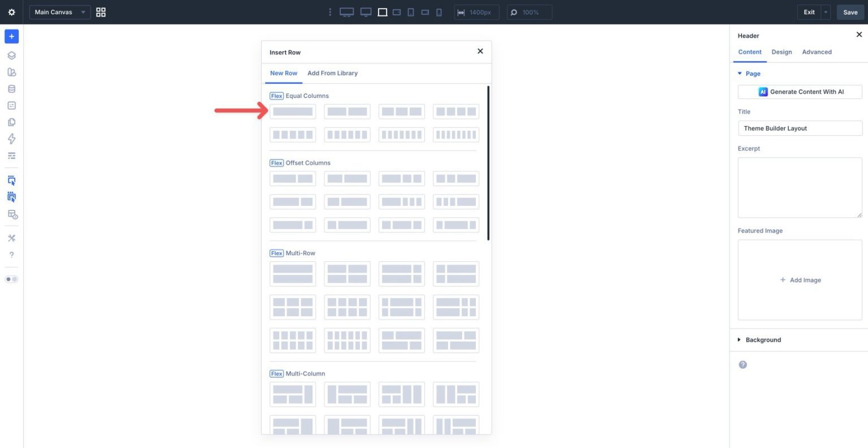868x448 pixels.
Task: Select the four equal columns layout
Action: tap(456, 111)
